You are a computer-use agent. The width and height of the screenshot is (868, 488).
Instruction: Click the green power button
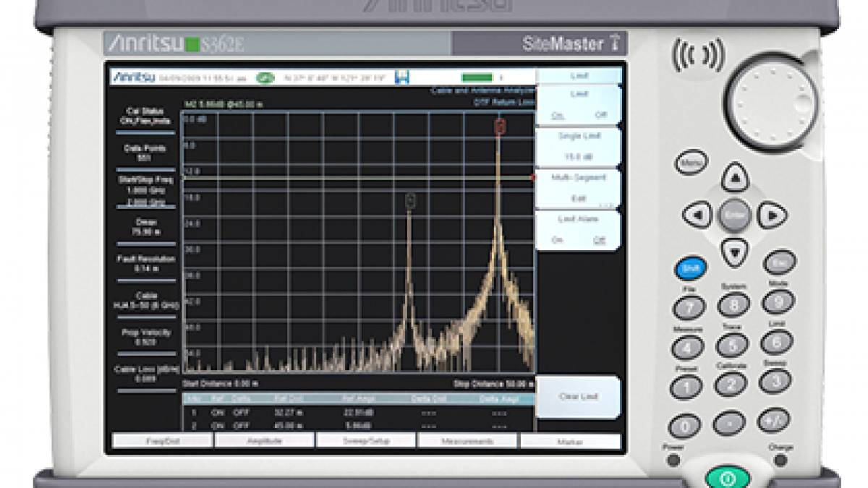(728, 478)
